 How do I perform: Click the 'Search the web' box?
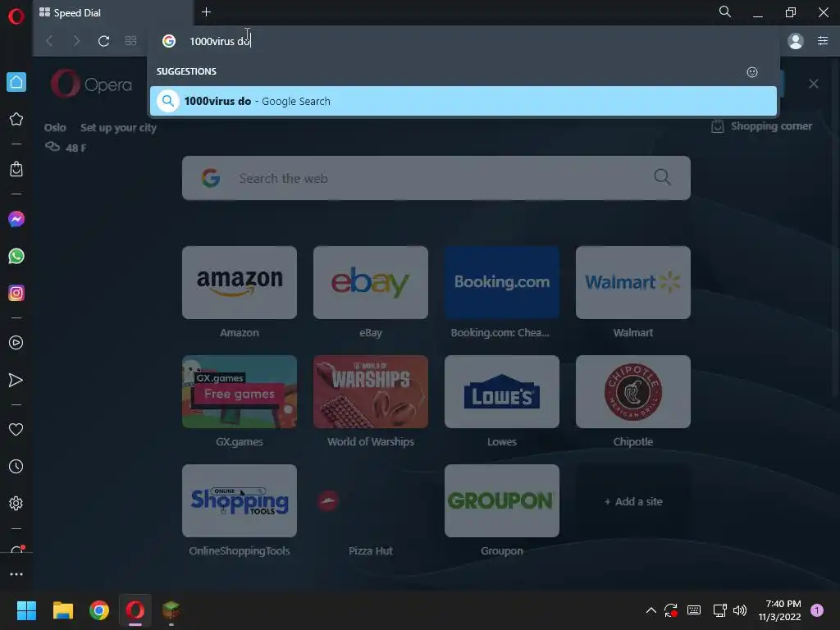pos(436,178)
